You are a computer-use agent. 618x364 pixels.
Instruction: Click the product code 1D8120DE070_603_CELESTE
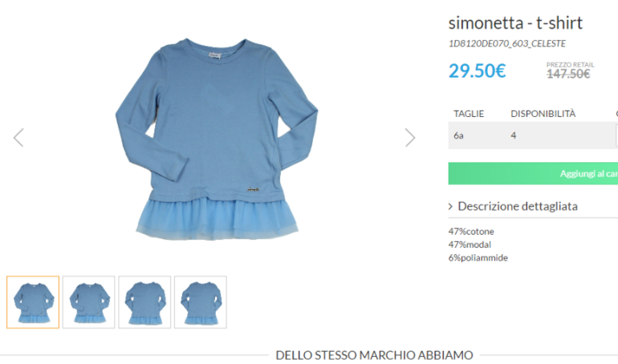507,43
